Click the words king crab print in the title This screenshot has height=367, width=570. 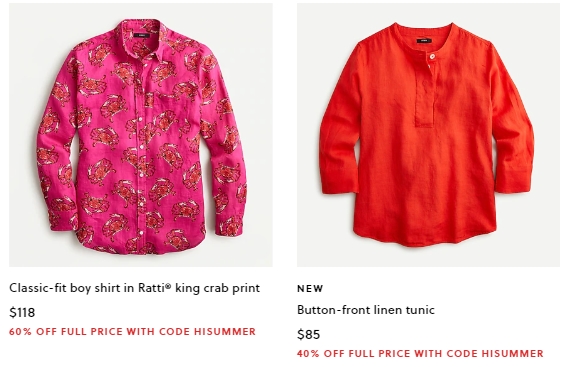[x=217, y=288]
